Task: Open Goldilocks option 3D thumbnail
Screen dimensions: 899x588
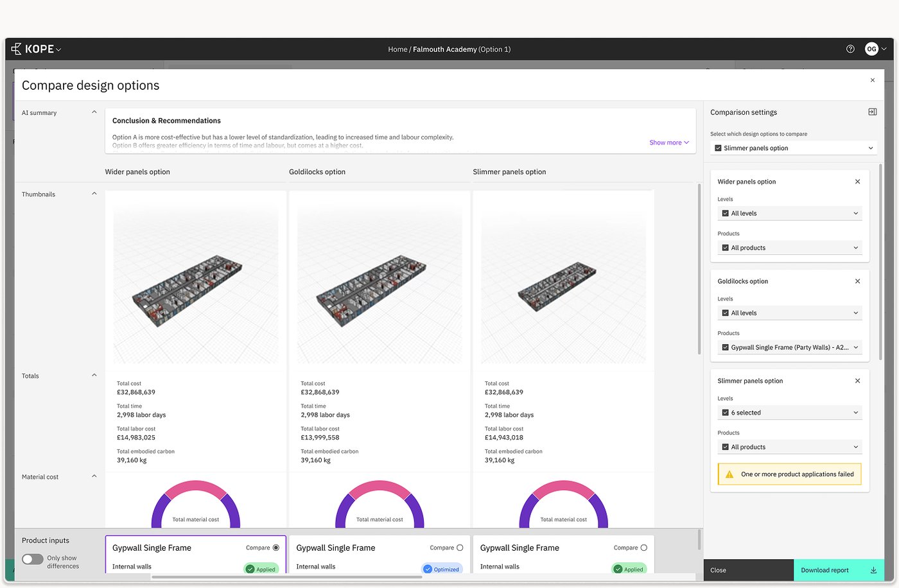Action: click(380, 281)
